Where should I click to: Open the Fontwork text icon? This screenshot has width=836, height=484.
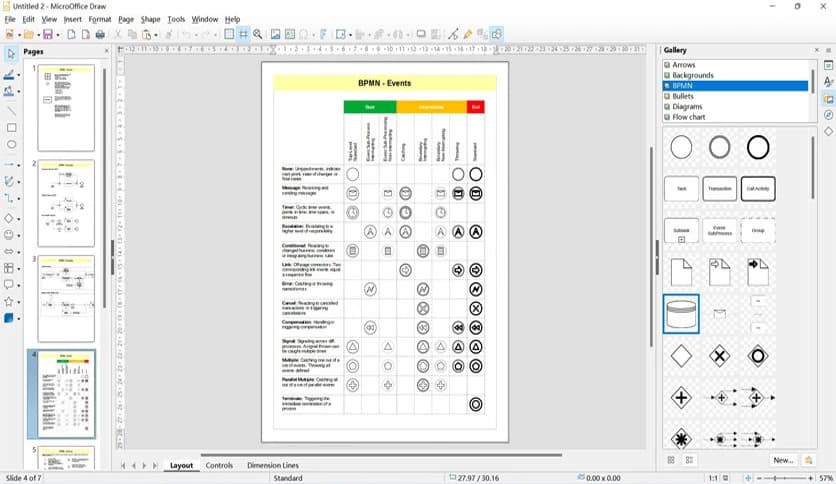pyautogui.click(x=323, y=35)
